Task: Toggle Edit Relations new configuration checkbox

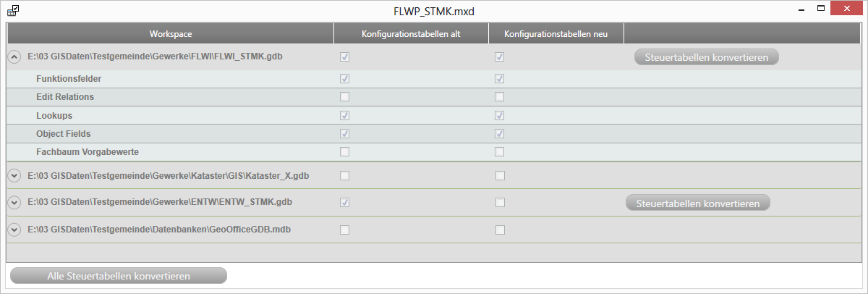Action: click(x=499, y=96)
